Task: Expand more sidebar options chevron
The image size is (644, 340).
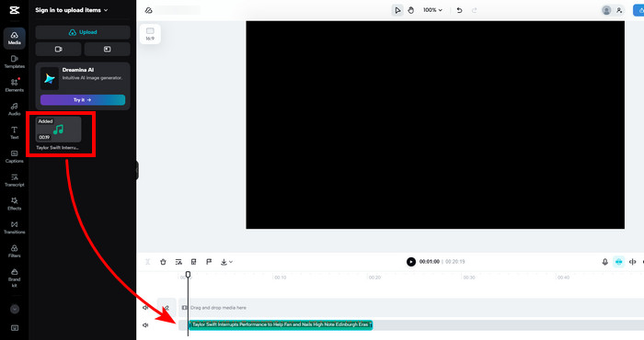Action: 15,310
